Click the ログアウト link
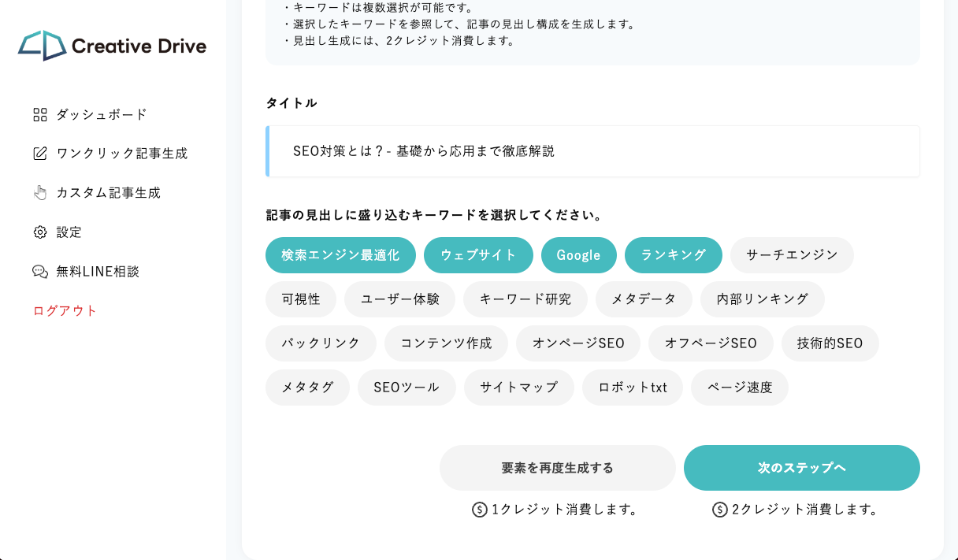 [65, 311]
